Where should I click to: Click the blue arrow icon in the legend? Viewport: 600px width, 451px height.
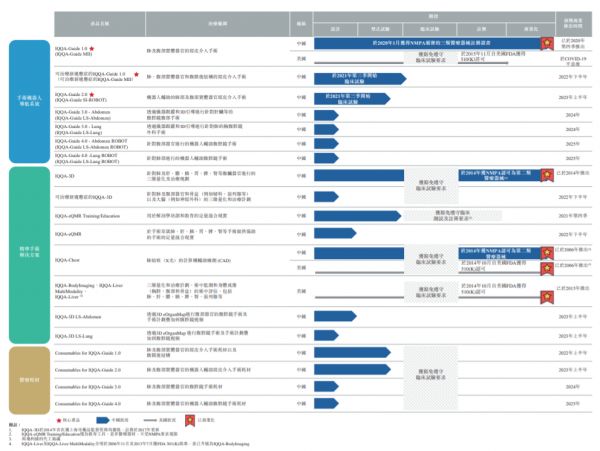[104, 420]
